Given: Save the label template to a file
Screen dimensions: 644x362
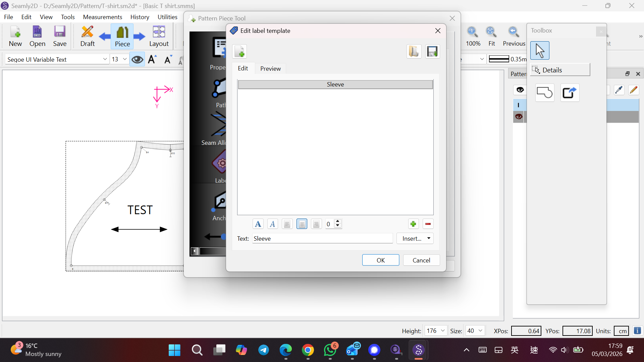Looking at the screenshot, I should point(432,52).
